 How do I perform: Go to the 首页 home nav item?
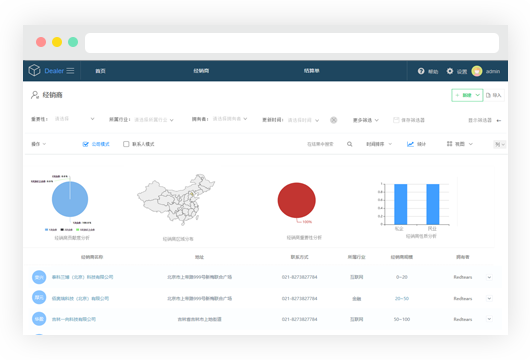point(100,71)
